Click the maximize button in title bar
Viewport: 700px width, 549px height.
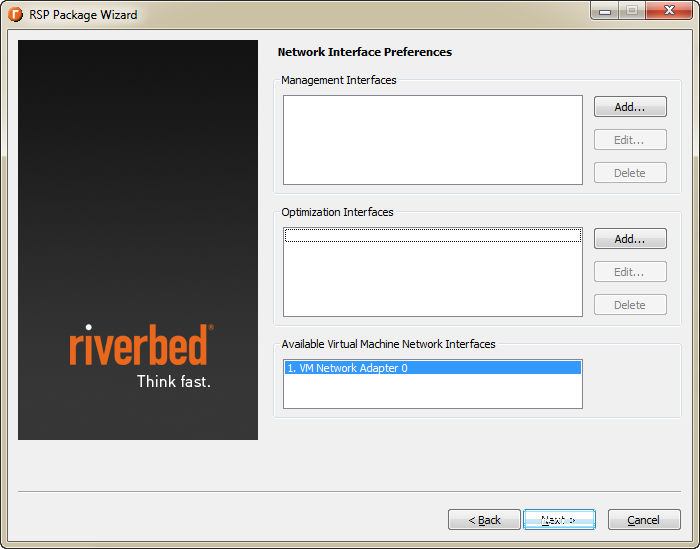pyautogui.click(x=632, y=11)
